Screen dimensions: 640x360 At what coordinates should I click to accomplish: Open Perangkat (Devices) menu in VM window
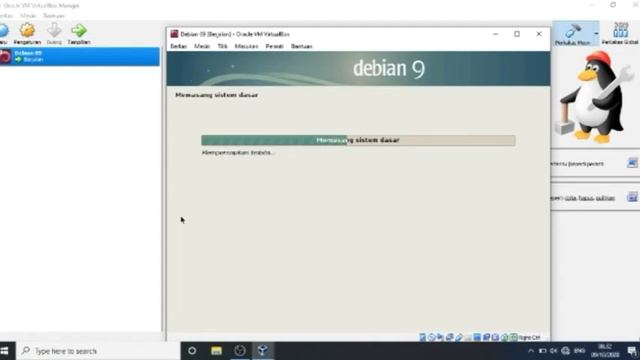pos(274,46)
